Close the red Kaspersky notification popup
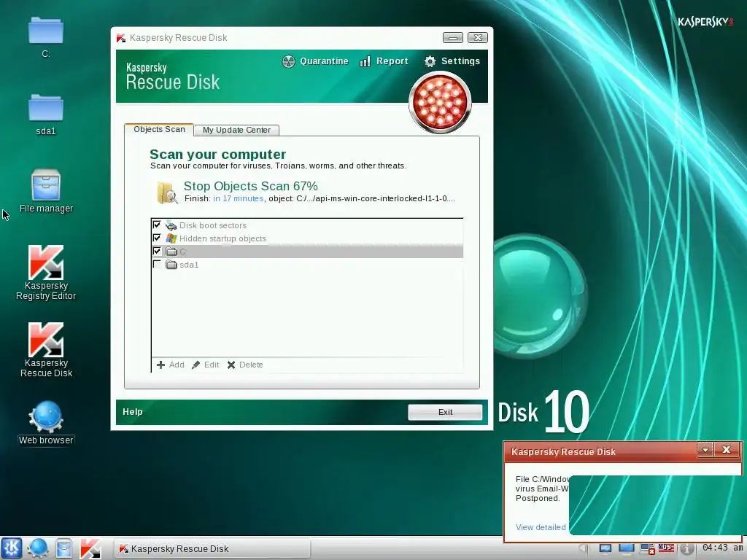The image size is (747, 560). pos(727,449)
